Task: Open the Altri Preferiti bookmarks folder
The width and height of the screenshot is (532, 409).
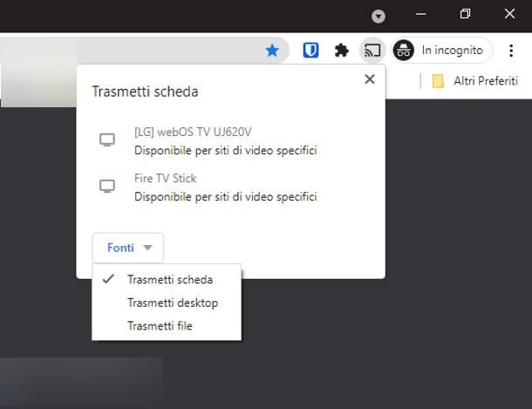Action: point(475,81)
